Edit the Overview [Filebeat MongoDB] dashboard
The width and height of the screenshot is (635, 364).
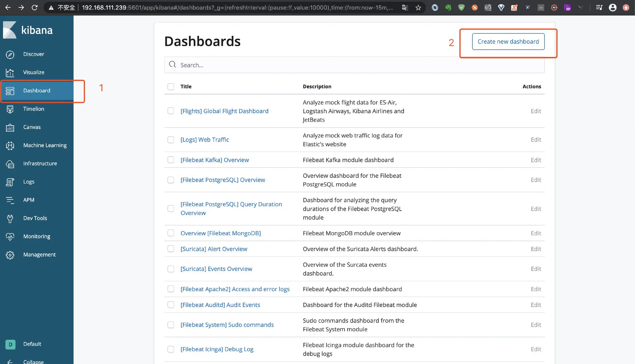(536, 233)
